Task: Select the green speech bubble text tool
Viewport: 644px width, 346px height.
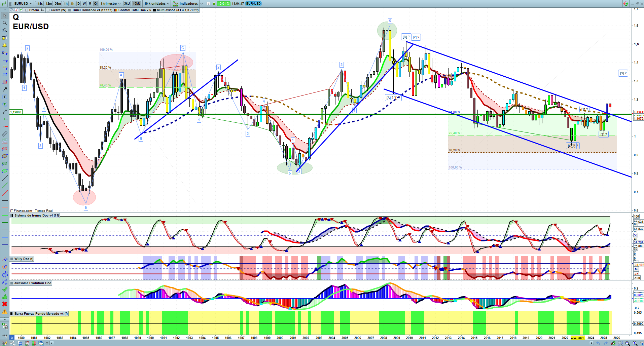Action: tap(5, 104)
